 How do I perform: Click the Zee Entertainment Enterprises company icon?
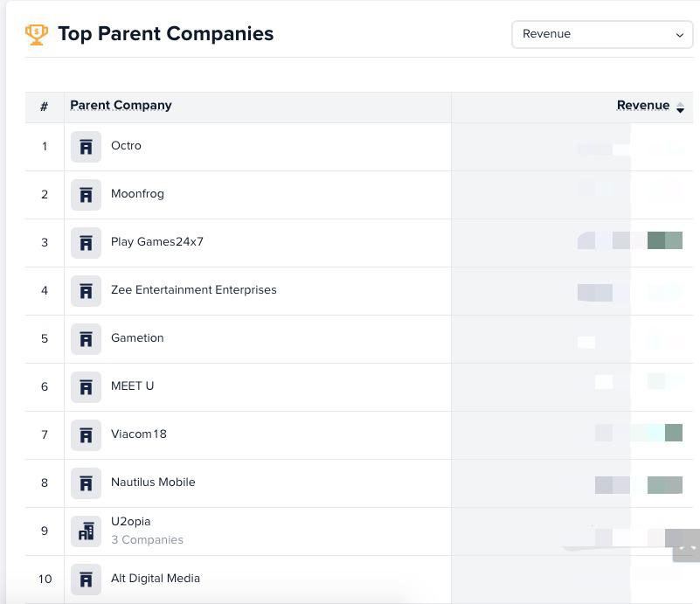coord(86,291)
